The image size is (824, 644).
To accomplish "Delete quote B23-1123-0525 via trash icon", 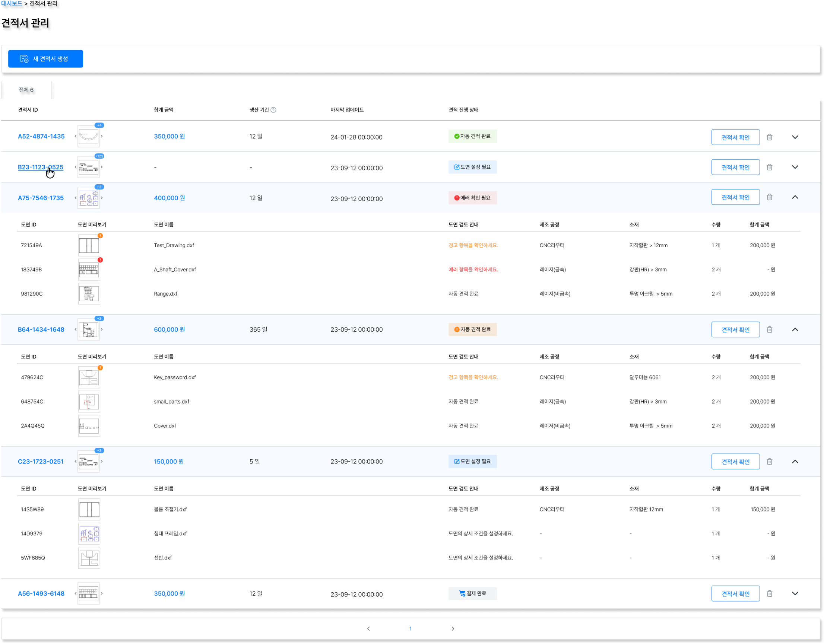I will tap(769, 167).
